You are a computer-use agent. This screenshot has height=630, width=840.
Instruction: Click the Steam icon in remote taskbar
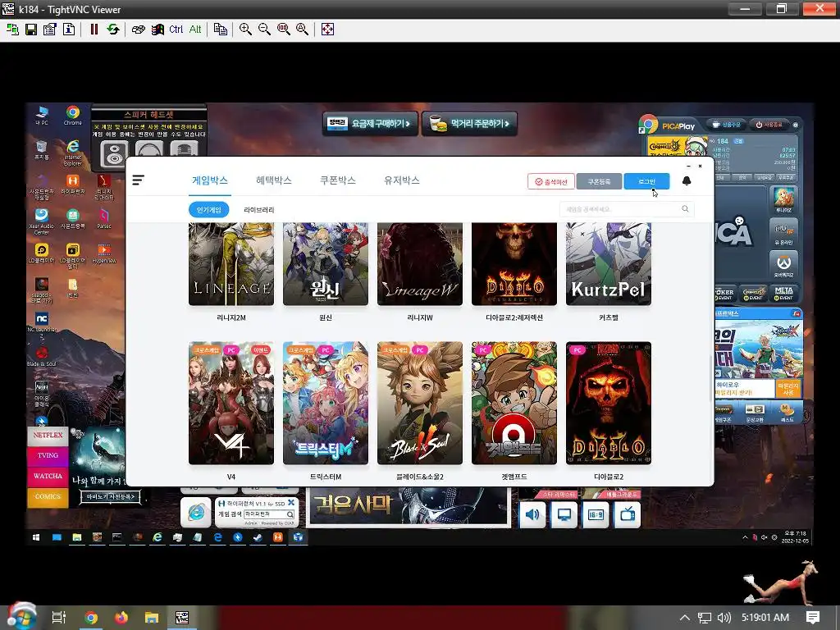coord(258,536)
